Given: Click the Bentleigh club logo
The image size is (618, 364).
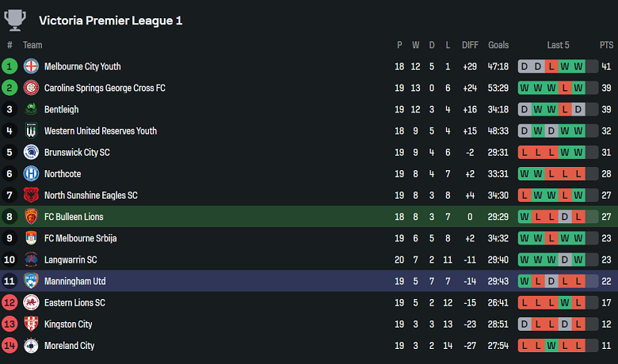Looking at the screenshot, I should coord(31,109).
